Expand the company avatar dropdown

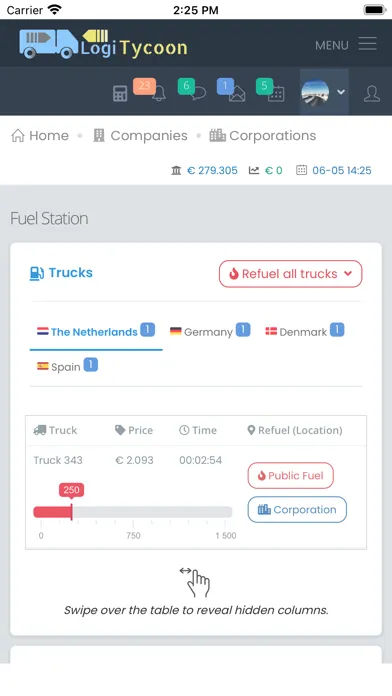[324, 92]
